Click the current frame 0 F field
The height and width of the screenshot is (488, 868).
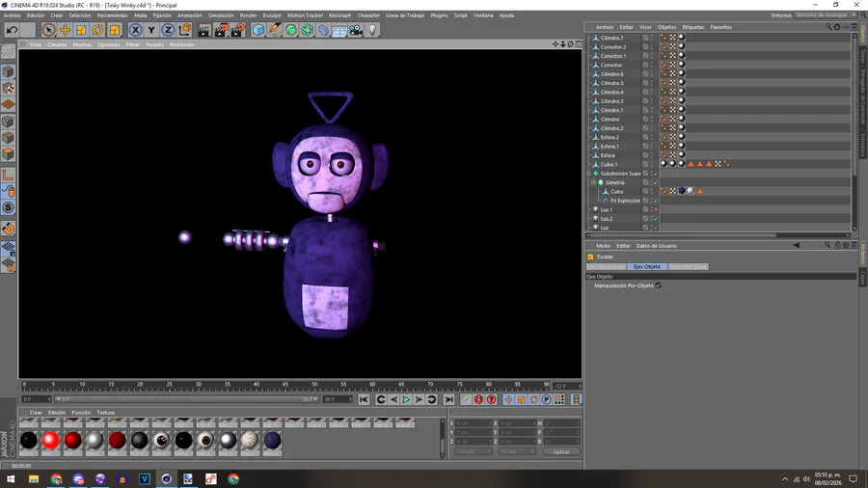[x=36, y=399]
